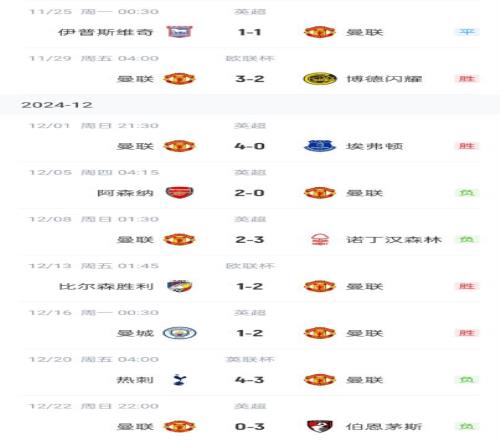This screenshot has height=440, width=500.
Task: Click the Manchester City round crest
Action: 179,333
